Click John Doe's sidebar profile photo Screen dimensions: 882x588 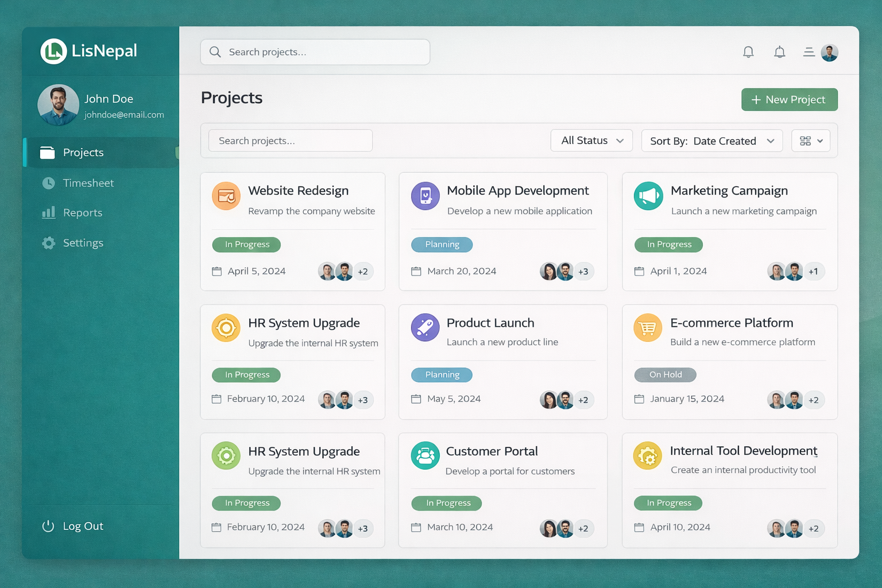pyautogui.click(x=58, y=105)
